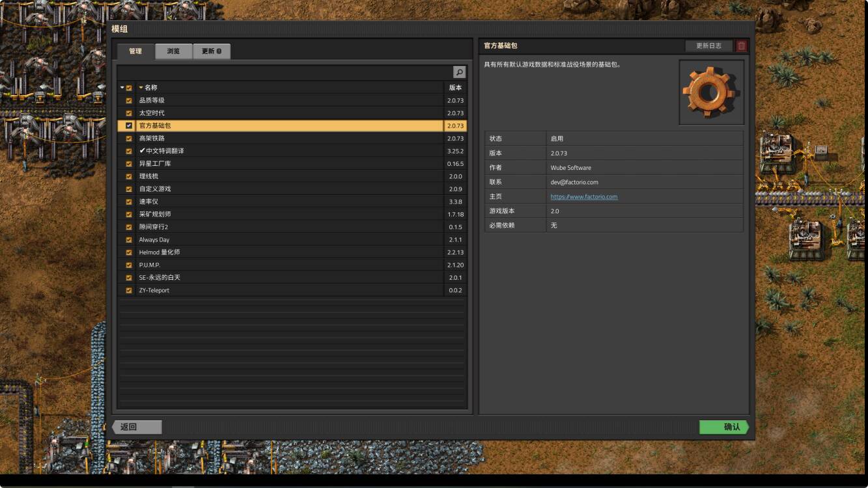
Task: Sort by 名称 column arrow
Action: pyautogui.click(x=141, y=88)
